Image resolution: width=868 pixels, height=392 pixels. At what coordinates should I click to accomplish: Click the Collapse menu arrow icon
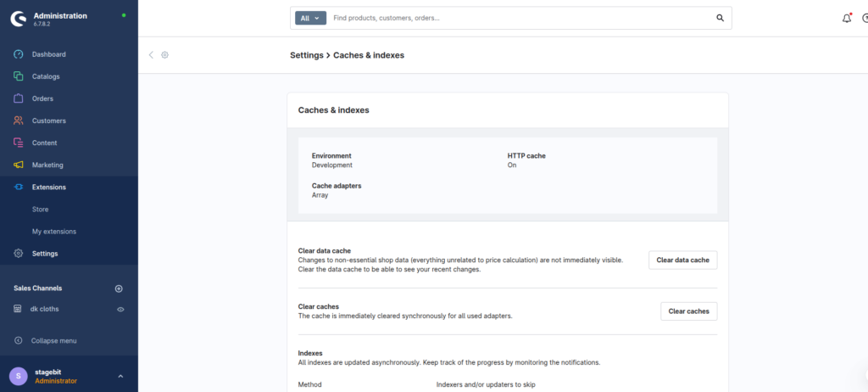19,340
